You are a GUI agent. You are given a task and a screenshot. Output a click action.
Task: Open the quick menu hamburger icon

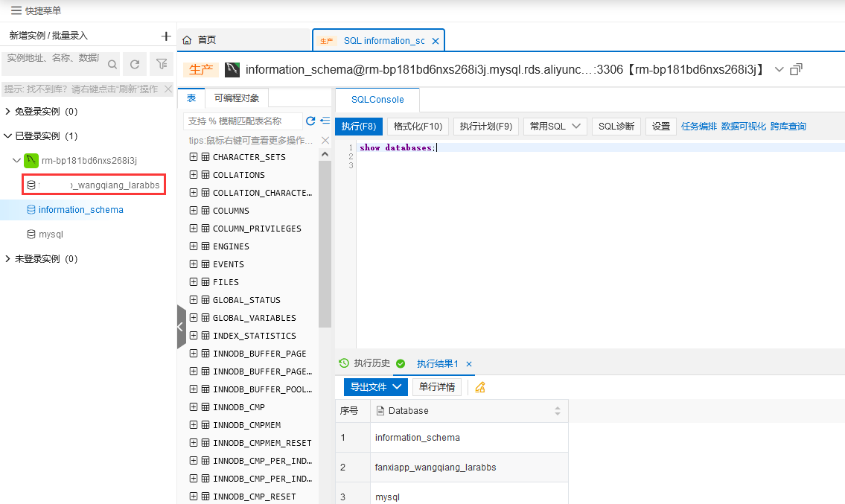16,10
